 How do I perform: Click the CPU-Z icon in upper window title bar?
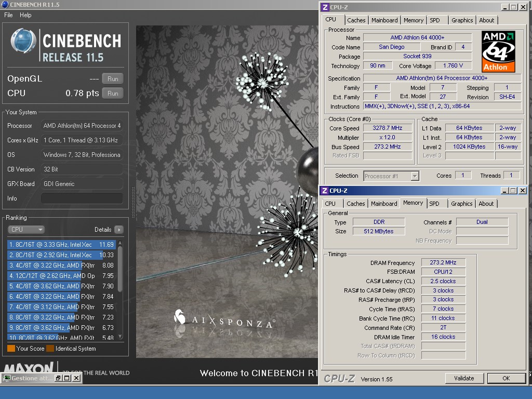tap(325, 7)
